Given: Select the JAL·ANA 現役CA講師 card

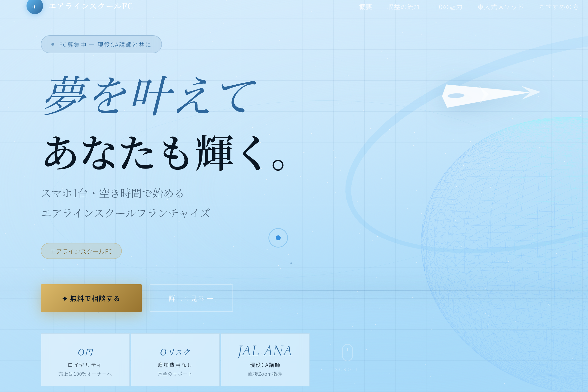Looking at the screenshot, I should tap(265, 360).
